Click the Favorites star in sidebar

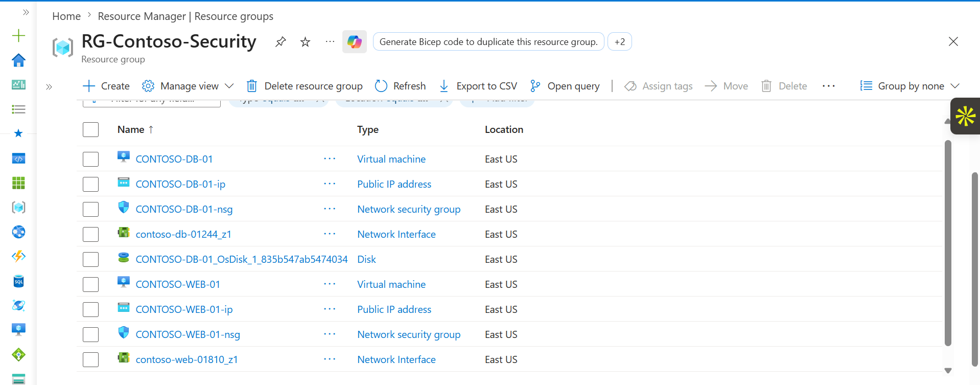(18, 133)
